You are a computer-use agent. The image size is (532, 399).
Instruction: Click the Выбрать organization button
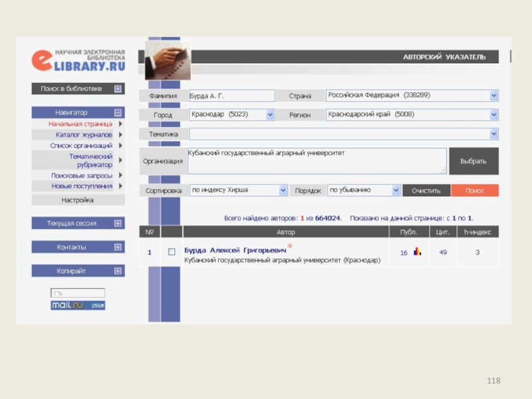click(x=473, y=162)
